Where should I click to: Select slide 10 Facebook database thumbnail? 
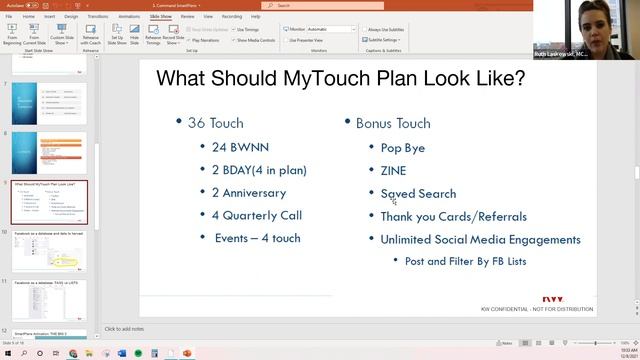coord(49,251)
